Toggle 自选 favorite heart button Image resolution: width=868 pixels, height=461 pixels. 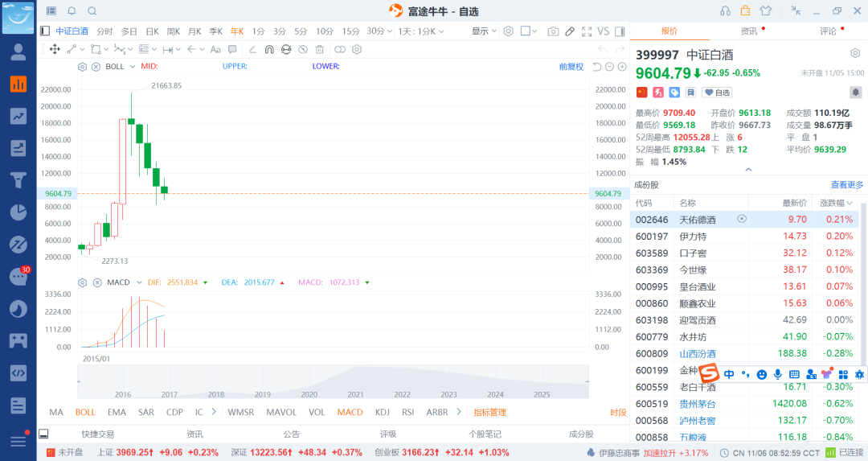(717, 93)
